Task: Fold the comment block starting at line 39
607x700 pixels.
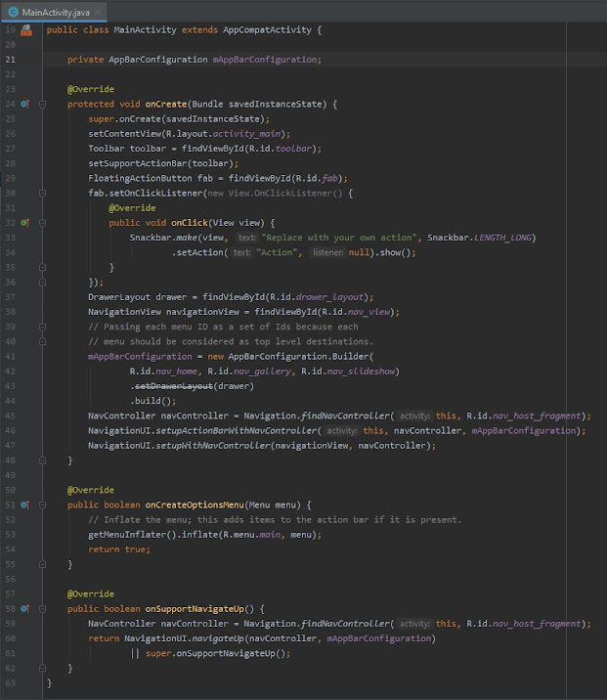Action: (40, 327)
